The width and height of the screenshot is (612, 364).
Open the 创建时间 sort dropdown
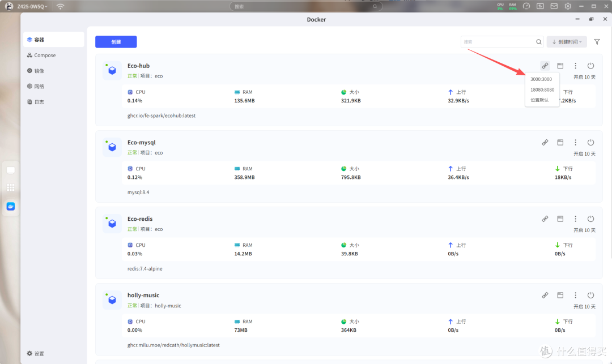tap(567, 42)
